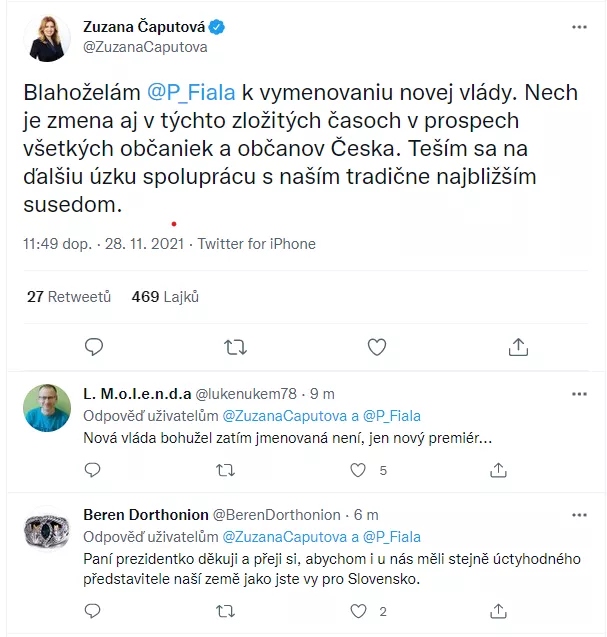607x637 pixels.
Task: Open more options for main tweet
Action: coord(578,26)
